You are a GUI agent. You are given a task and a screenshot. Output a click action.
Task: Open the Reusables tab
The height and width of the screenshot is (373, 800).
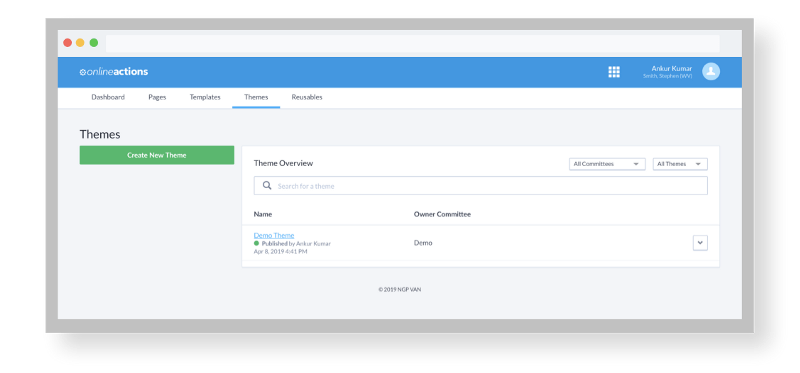coord(307,97)
